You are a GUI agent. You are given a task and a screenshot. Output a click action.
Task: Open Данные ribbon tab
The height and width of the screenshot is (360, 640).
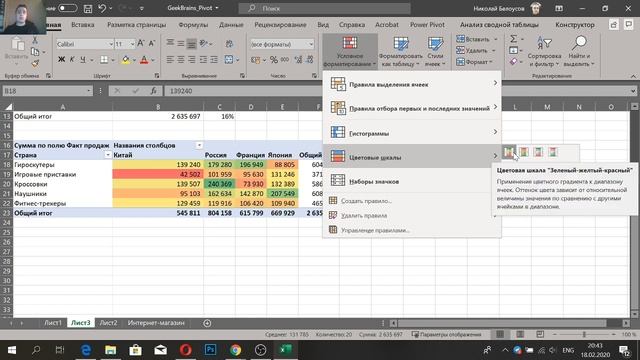point(231,24)
